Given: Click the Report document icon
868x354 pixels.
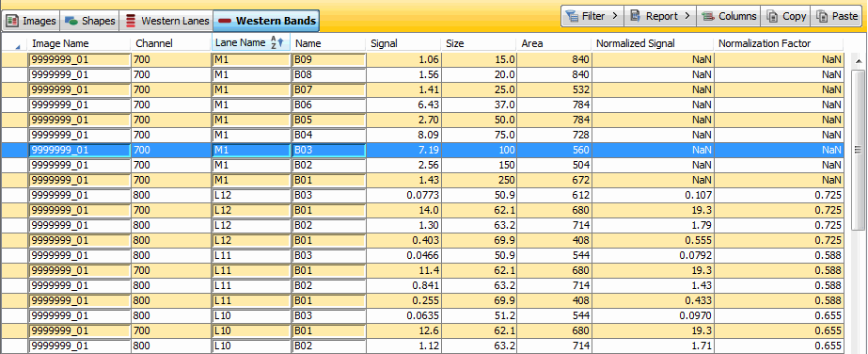Looking at the screenshot, I should (636, 16).
